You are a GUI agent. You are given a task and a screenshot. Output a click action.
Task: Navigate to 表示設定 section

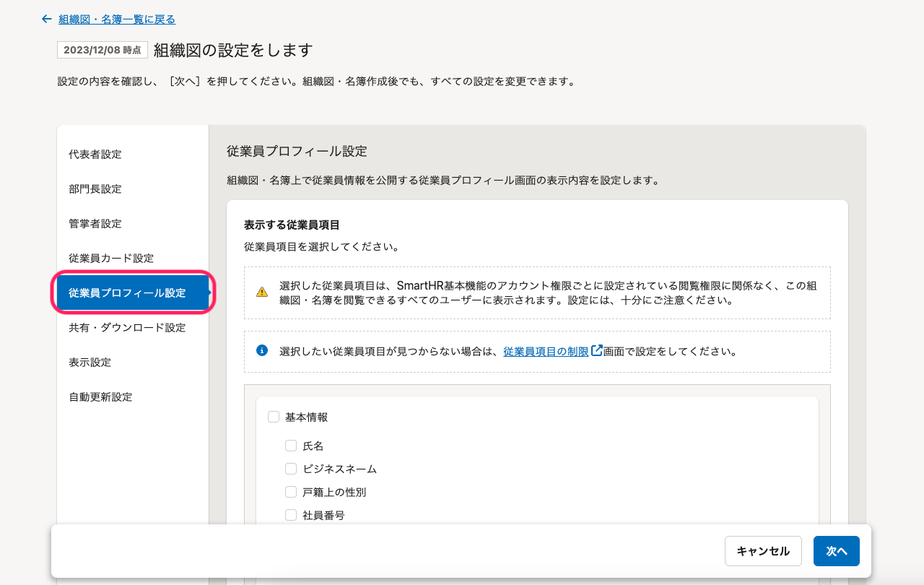click(90, 363)
